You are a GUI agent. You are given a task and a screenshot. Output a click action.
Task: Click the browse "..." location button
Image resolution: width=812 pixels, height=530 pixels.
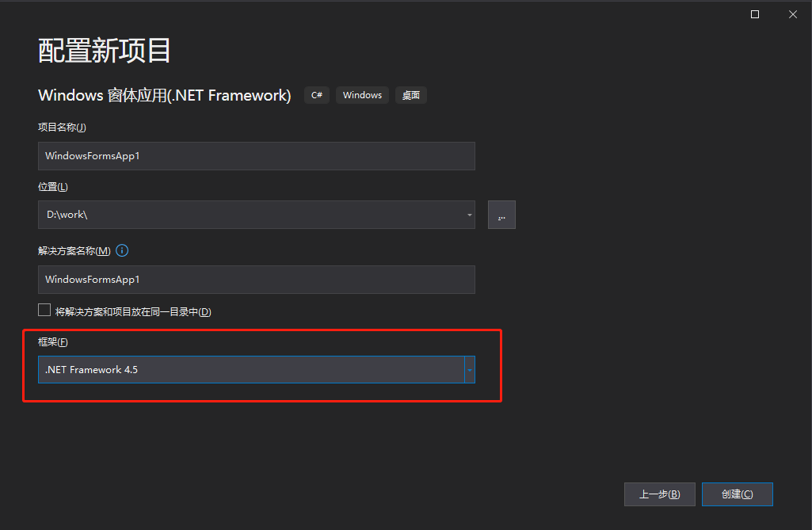[501, 215]
